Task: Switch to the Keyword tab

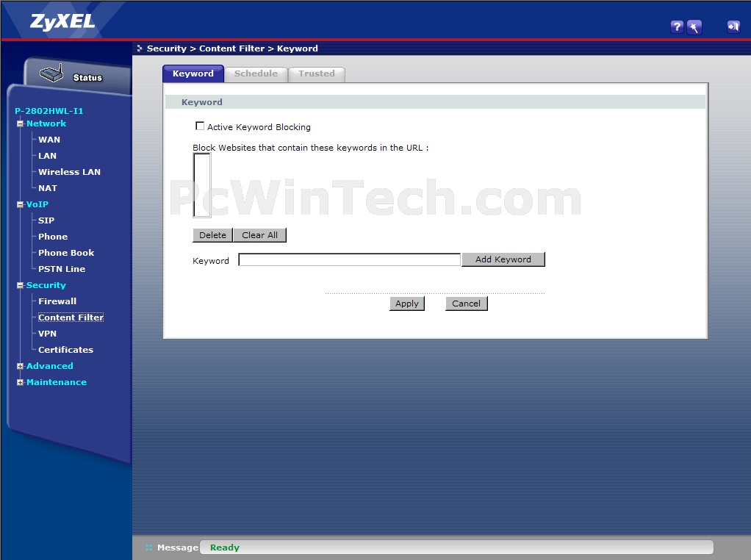Action: [193, 73]
